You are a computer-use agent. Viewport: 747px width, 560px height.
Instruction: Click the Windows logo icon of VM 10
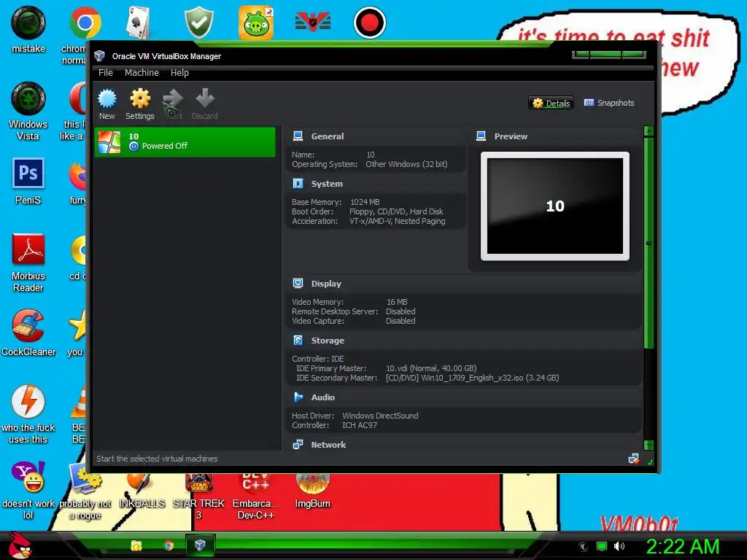[109, 142]
